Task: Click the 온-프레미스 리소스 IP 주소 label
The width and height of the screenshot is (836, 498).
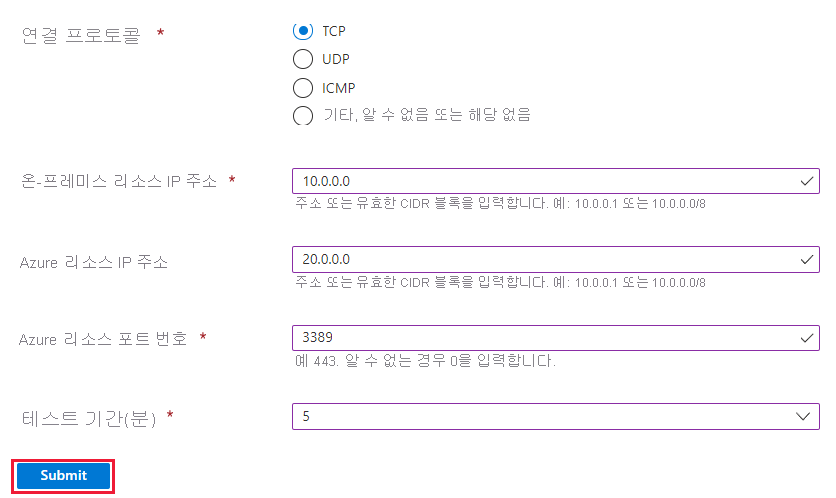Action: [x=119, y=181]
